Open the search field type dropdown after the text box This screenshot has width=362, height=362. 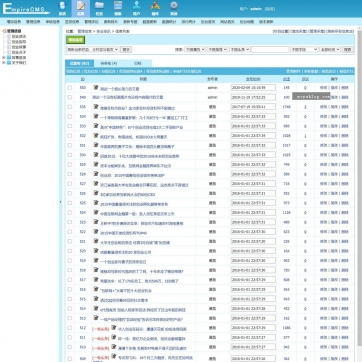click(304, 49)
